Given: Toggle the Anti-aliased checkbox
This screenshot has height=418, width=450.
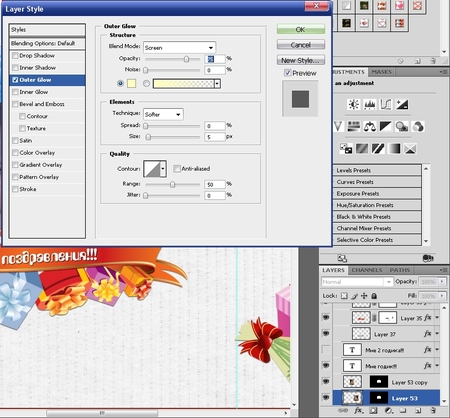Looking at the screenshot, I should [x=177, y=169].
